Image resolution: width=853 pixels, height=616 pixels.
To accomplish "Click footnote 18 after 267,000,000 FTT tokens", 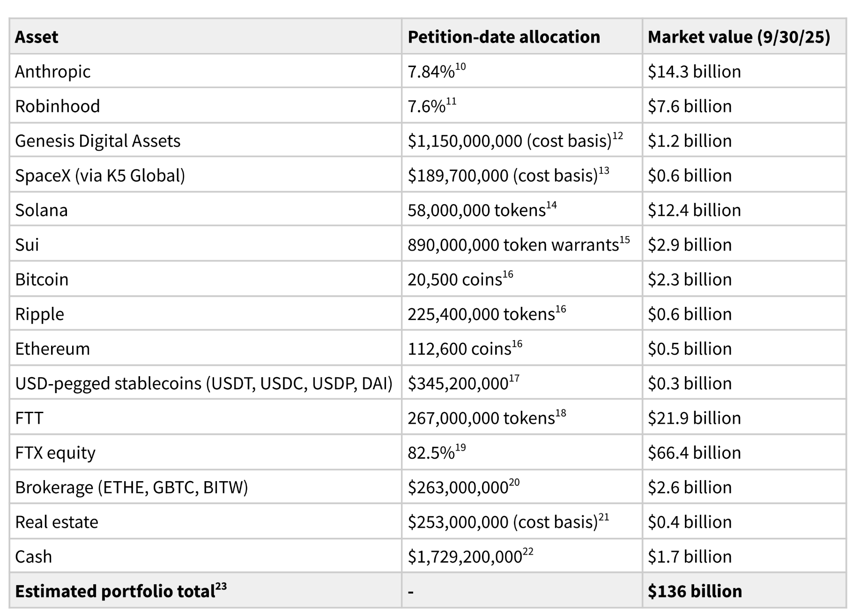I will [x=561, y=413].
